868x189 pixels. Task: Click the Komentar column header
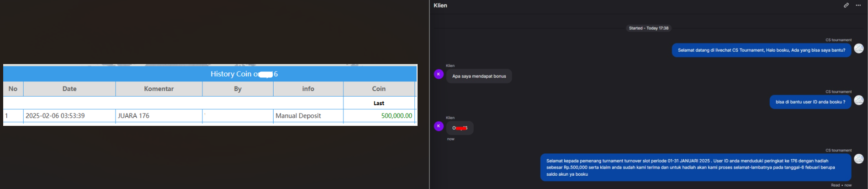[159, 89]
